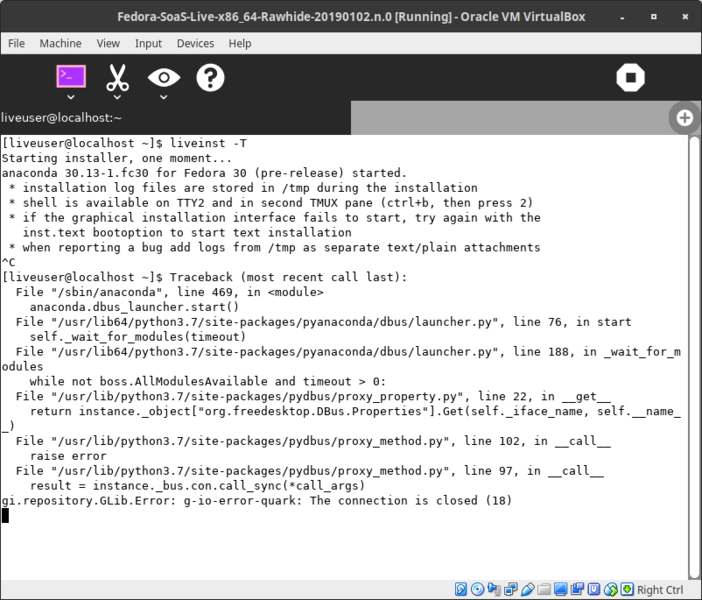Expand the arrow below the scissors icon

[x=118, y=98]
